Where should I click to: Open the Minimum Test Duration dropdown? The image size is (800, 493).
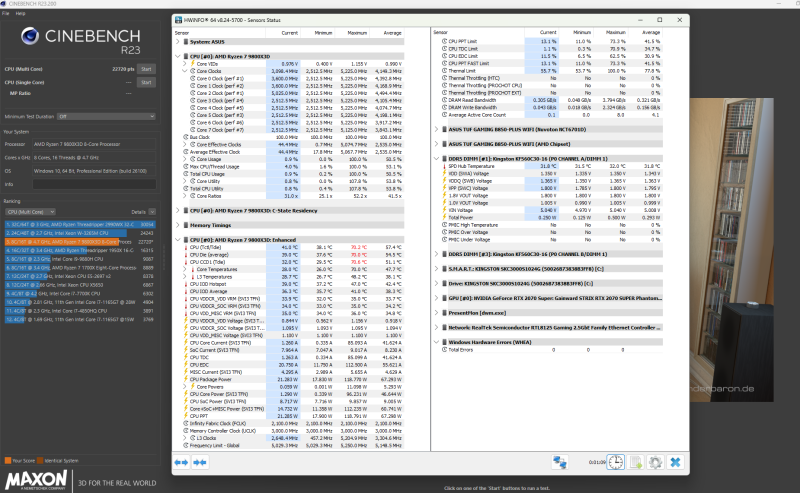pos(106,116)
